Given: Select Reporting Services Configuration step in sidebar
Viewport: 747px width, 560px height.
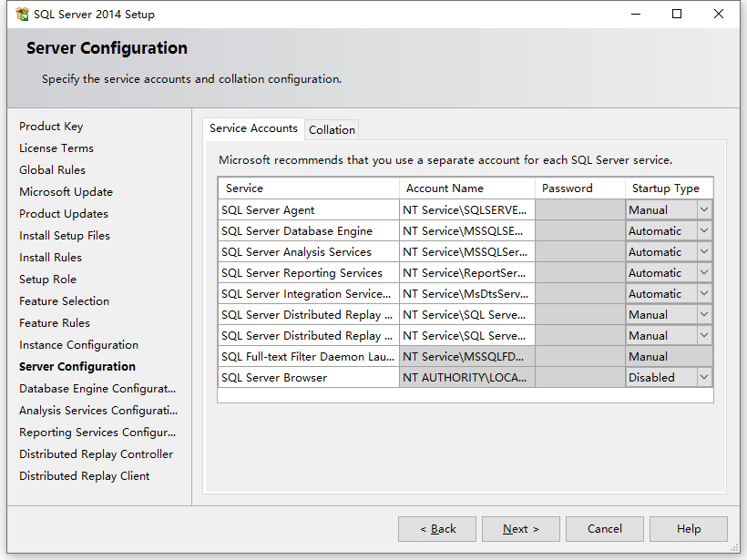Looking at the screenshot, I should (x=97, y=433).
